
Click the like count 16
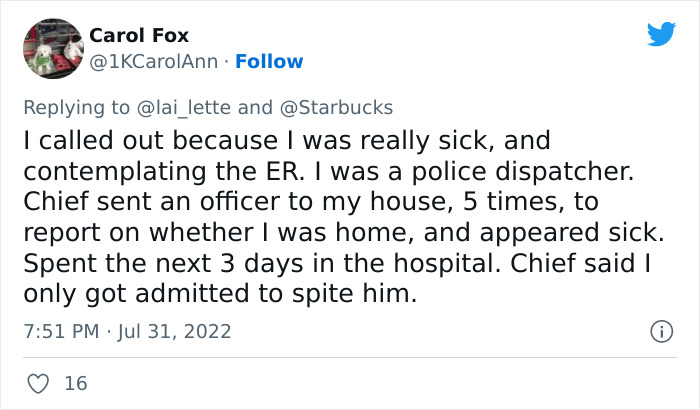(75, 383)
